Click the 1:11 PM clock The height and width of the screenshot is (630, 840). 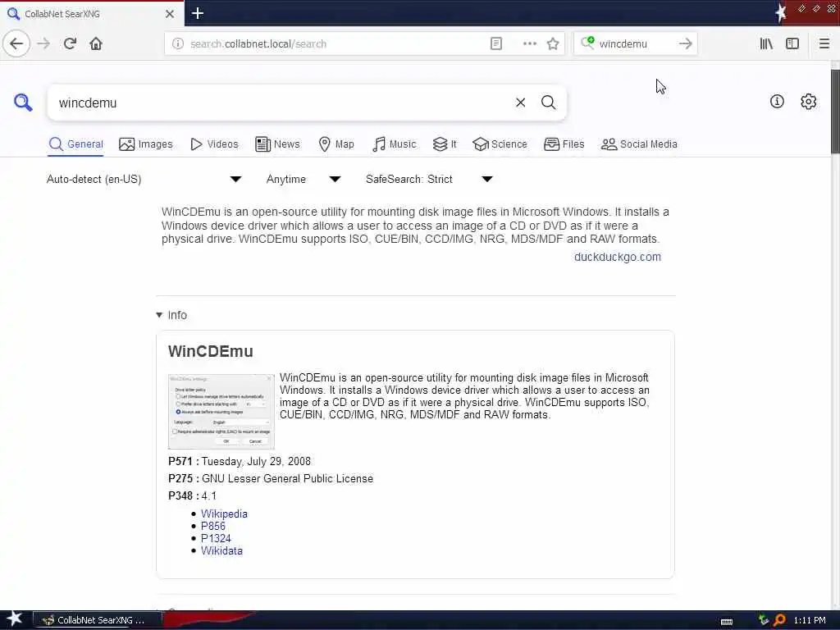810,620
